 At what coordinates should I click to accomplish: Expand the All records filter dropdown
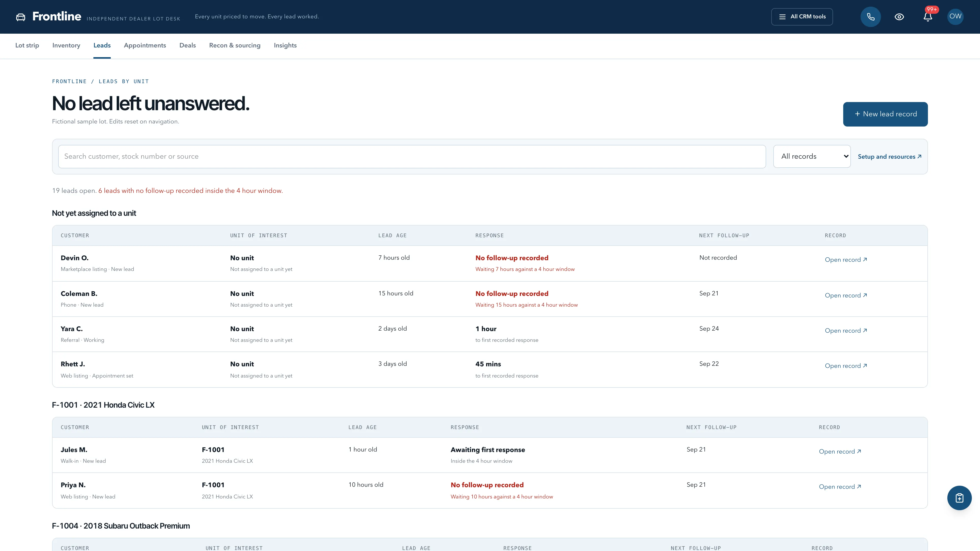click(812, 156)
